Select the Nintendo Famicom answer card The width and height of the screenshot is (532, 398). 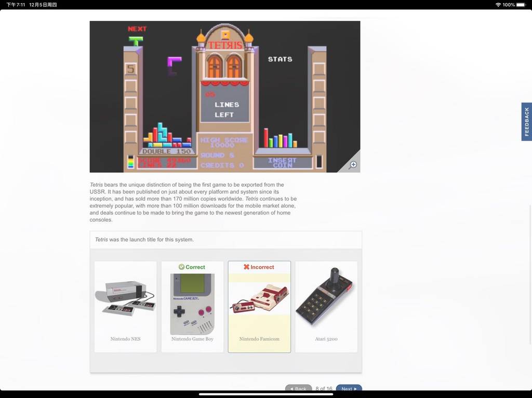(259, 307)
